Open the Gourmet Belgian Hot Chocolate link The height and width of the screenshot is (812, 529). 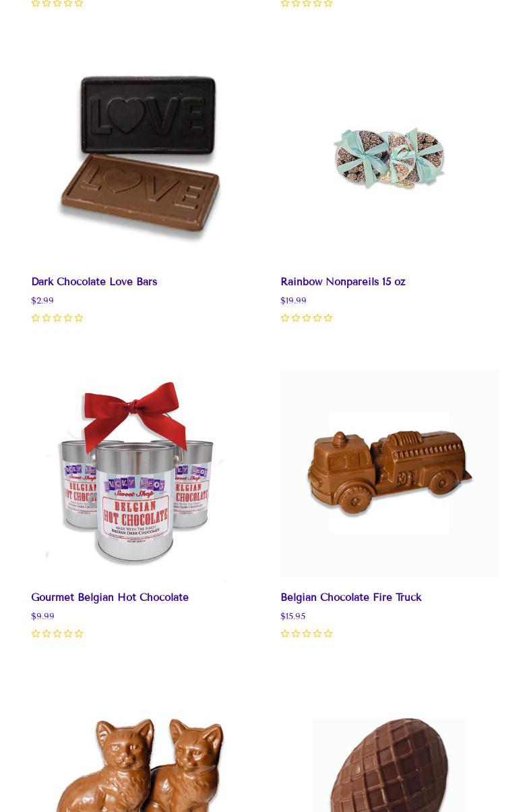[x=110, y=598]
